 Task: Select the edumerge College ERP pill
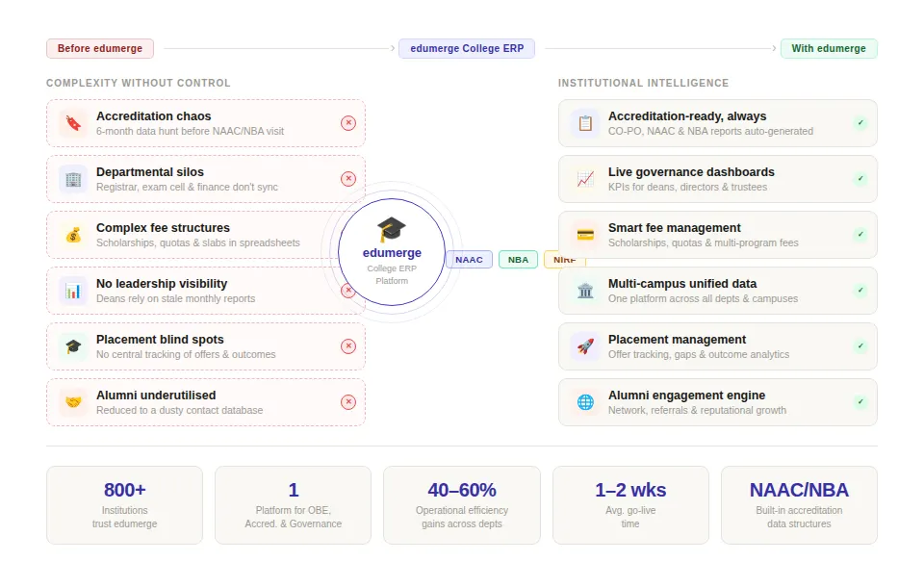[x=467, y=48]
